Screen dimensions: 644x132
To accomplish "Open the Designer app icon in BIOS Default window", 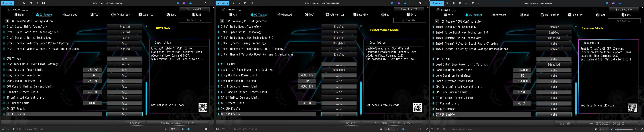I will [x=178, y=3].
